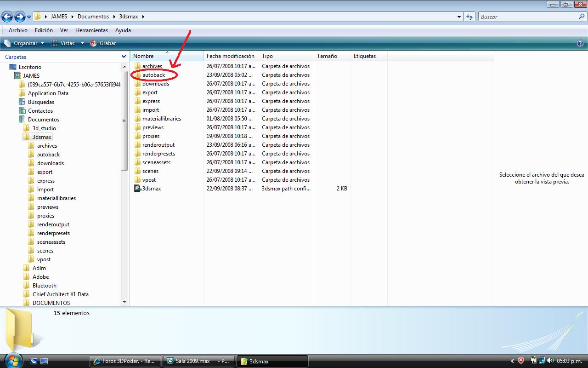
Task: Click JAMES in the address bar path
Action: pos(59,17)
